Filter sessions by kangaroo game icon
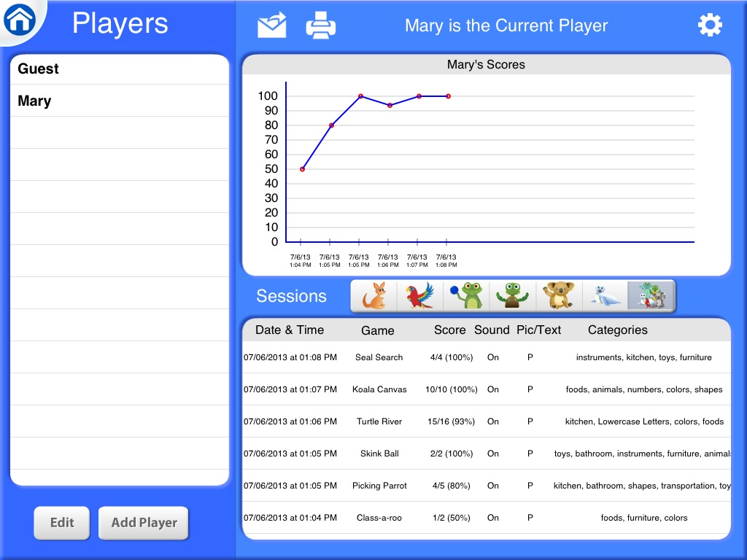 coord(374,296)
